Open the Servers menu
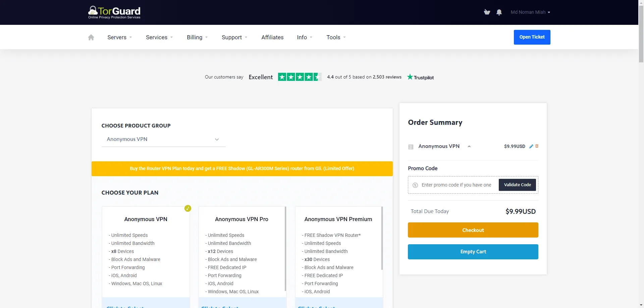 point(119,37)
